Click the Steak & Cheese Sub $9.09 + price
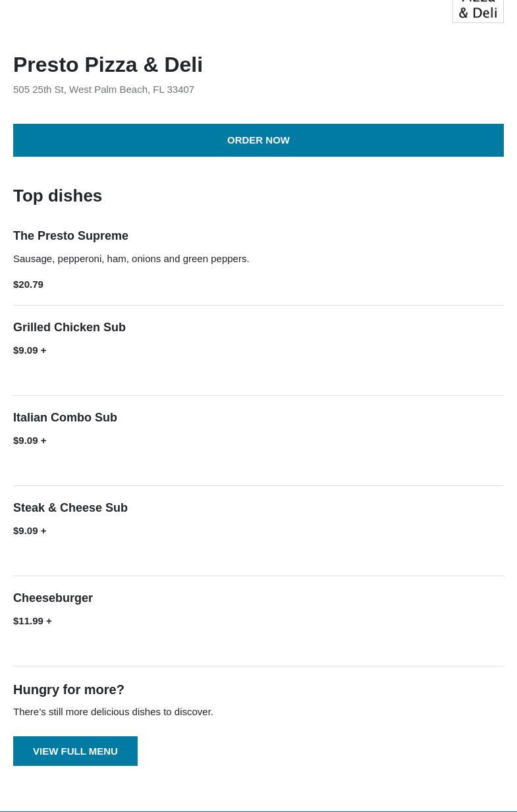The width and height of the screenshot is (517, 812). point(30,531)
